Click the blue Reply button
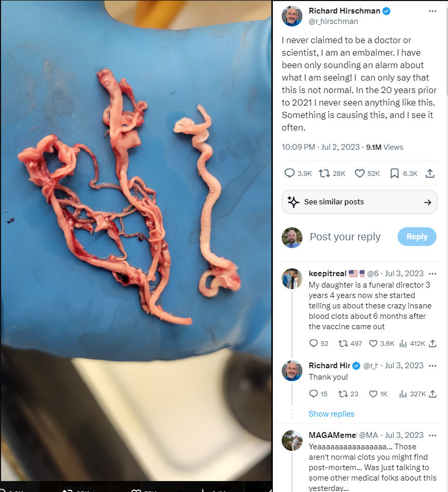448x492 pixels. pyautogui.click(x=417, y=237)
